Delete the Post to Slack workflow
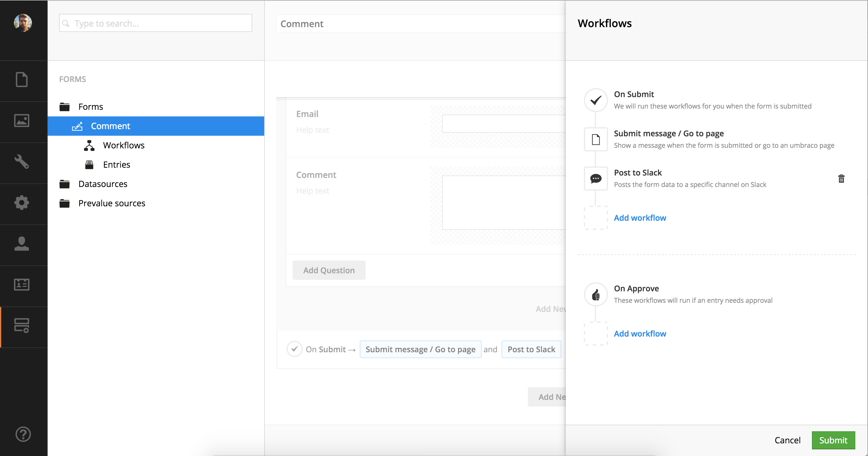Viewport: 868px width, 456px height. [841, 179]
